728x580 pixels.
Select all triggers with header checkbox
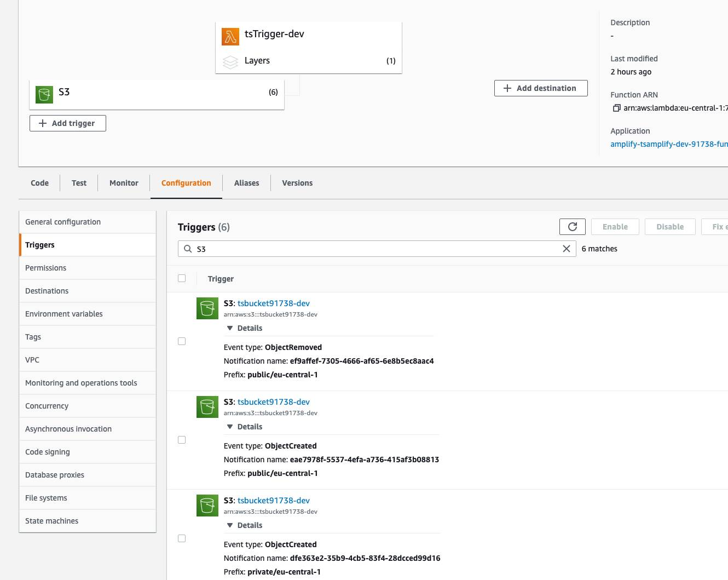182,278
